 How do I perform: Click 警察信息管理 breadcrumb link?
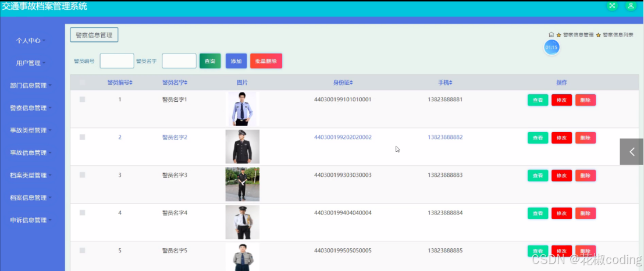[578, 35]
